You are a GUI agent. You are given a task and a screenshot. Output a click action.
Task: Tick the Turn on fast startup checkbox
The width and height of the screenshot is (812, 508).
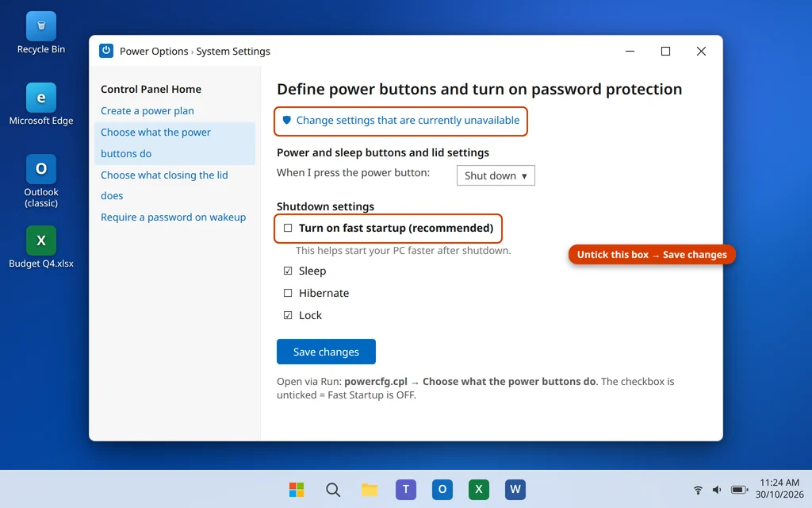[x=288, y=228]
